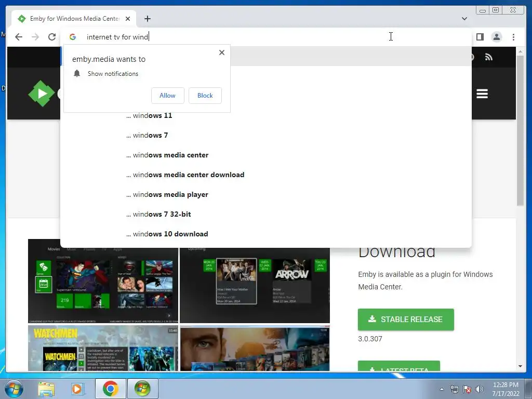Reload the current page

52,37
